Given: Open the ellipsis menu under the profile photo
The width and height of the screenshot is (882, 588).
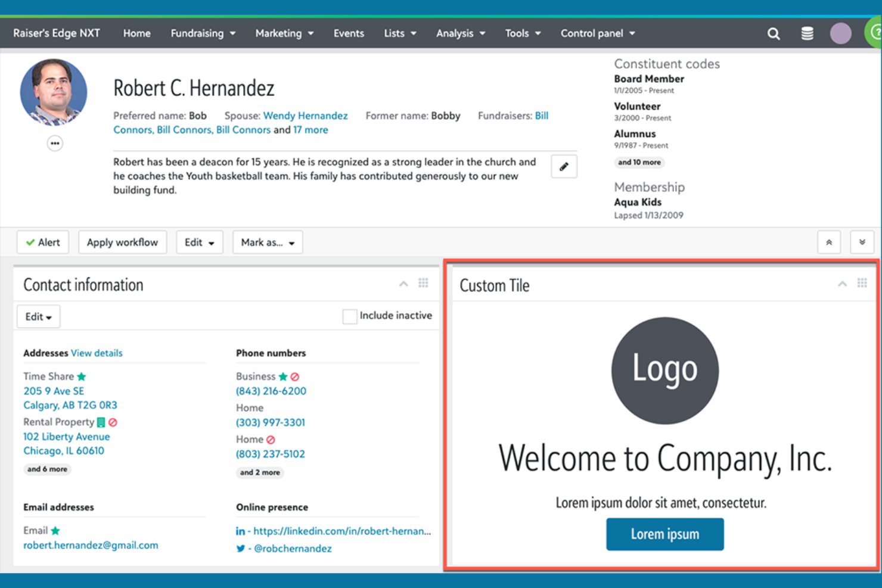Looking at the screenshot, I should (55, 143).
